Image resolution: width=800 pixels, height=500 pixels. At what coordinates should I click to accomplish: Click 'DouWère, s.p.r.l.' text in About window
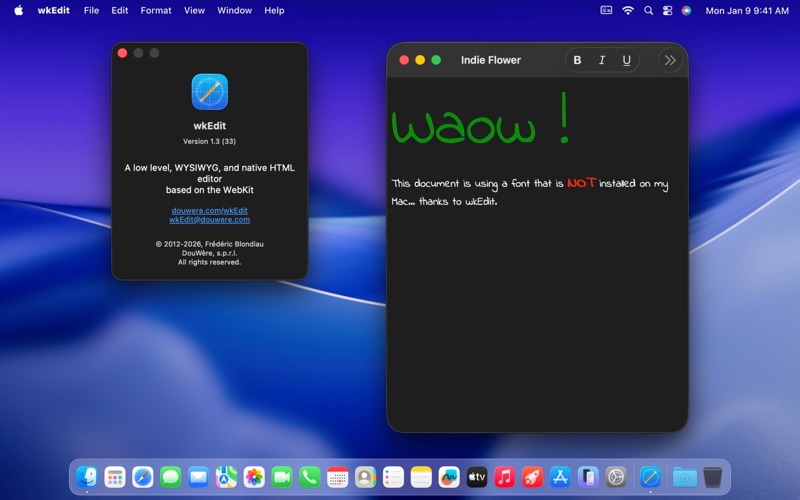tap(210, 253)
